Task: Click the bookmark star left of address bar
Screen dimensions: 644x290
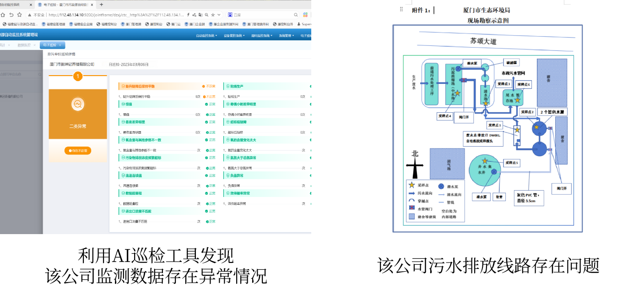Action: 19,15
